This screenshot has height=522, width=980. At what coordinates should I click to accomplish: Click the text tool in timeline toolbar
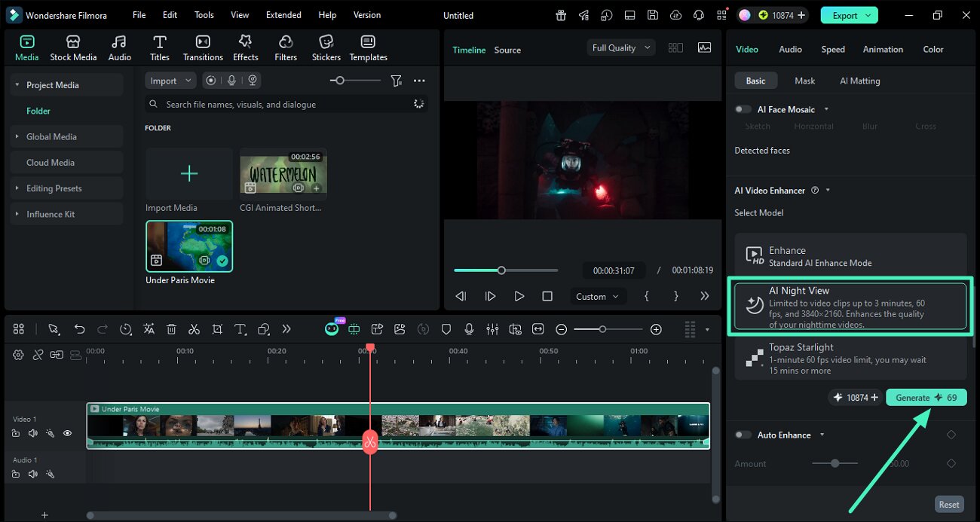coord(240,329)
